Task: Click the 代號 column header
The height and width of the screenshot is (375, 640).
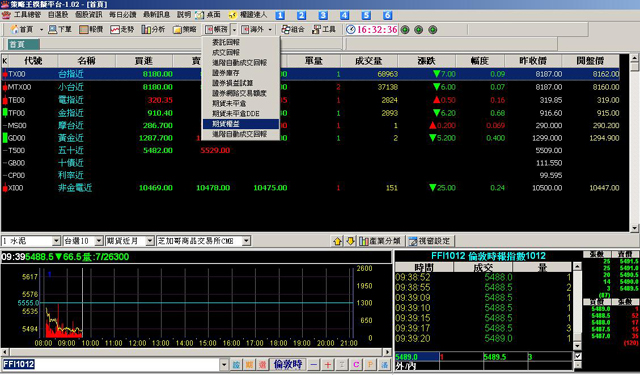Action: pyautogui.click(x=33, y=61)
